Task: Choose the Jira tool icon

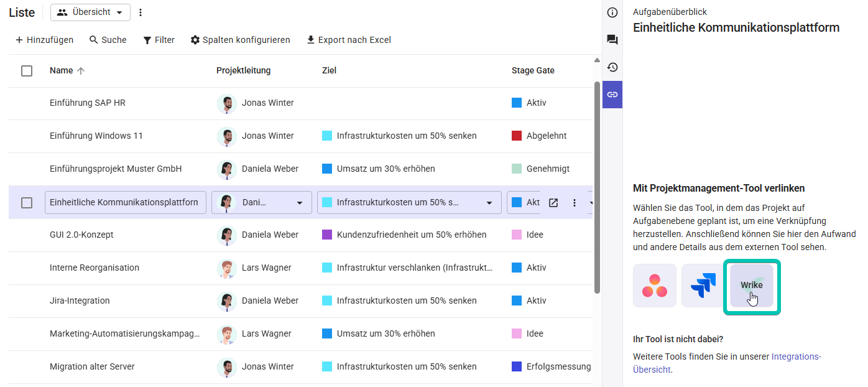Action: (x=703, y=286)
